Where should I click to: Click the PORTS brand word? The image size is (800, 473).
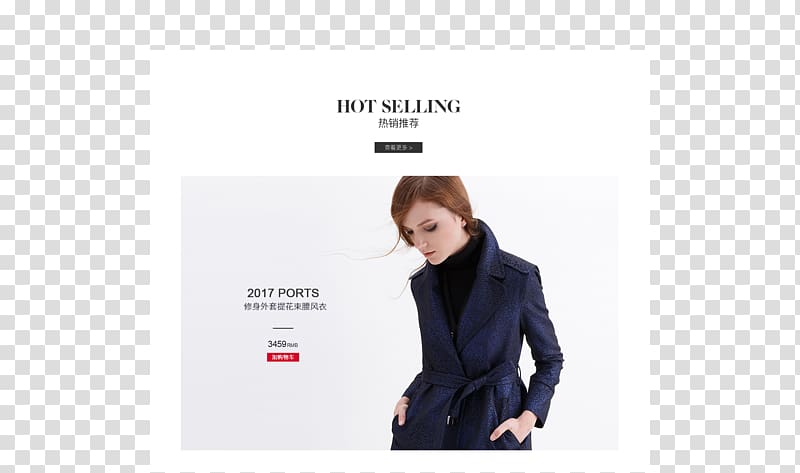[298, 293]
